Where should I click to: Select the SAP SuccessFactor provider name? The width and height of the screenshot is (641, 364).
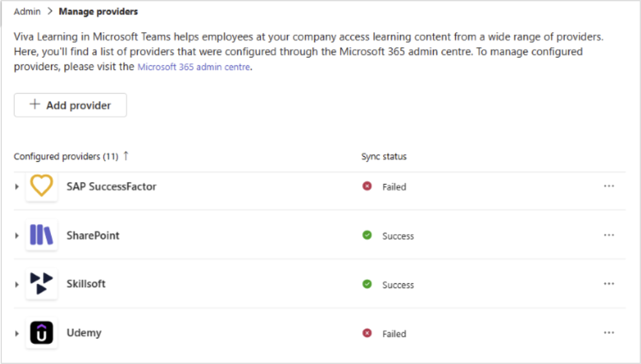click(x=111, y=187)
